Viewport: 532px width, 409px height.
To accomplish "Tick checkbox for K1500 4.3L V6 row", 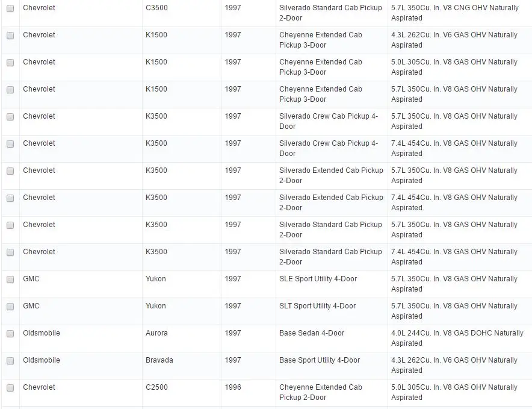I will coord(10,36).
